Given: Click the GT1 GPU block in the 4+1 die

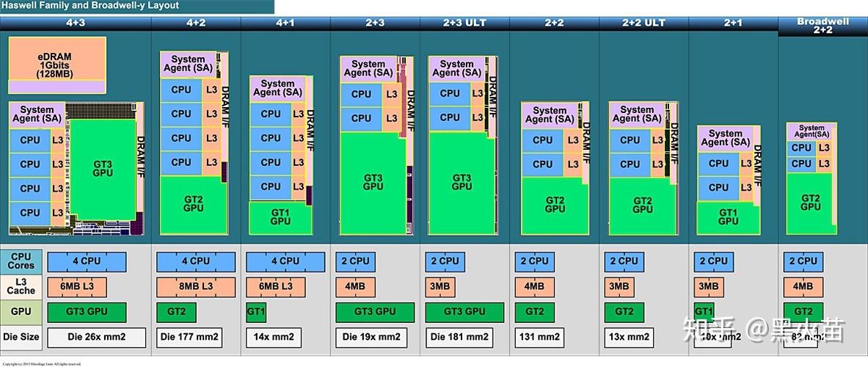Looking at the screenshot, I should pos(281,217).
